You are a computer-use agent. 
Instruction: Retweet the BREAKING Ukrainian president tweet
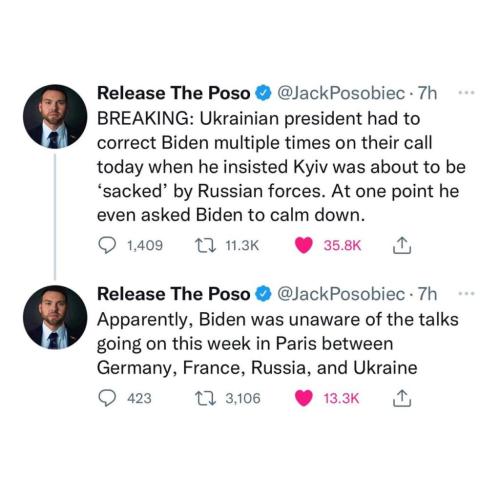pos(205,246)
